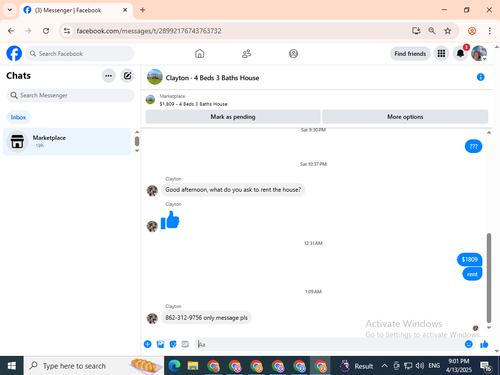Open more actions plus icon in composer
Screen dimensions: 500x375
(x=148, y=344)
